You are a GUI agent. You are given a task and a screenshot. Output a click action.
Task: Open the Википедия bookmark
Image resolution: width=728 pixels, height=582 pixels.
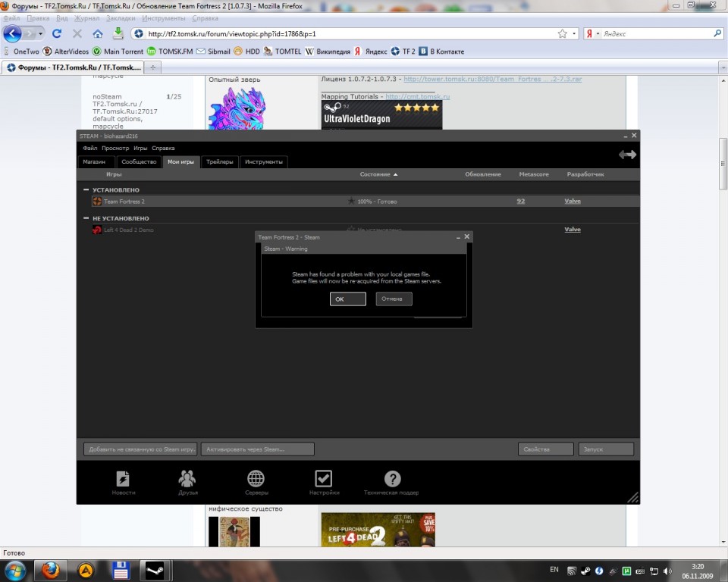tap(328, 52)
